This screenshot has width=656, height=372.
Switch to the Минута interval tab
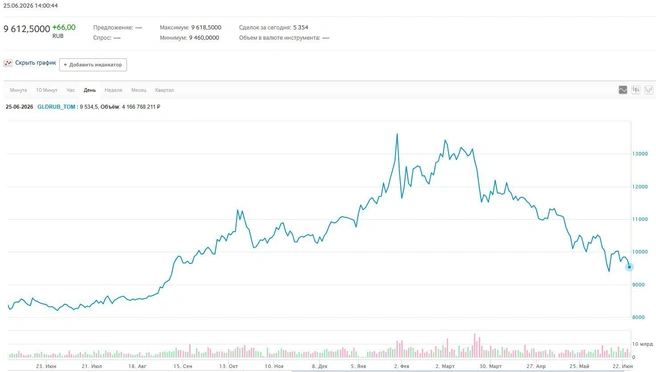pos(18,90)
